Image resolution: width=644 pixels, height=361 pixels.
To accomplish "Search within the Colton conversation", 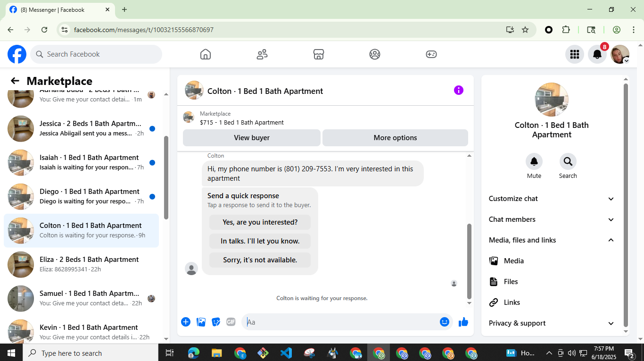I will pos(568,161).
